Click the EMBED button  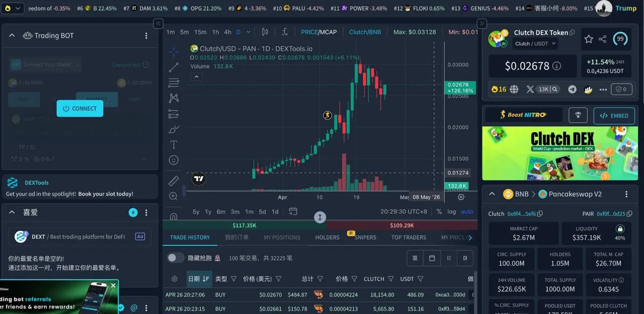(614, 115)
